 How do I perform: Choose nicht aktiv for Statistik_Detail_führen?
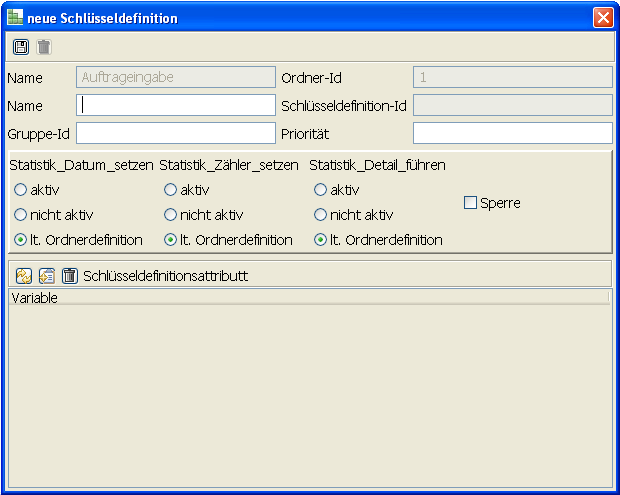(x=320, y=215)
